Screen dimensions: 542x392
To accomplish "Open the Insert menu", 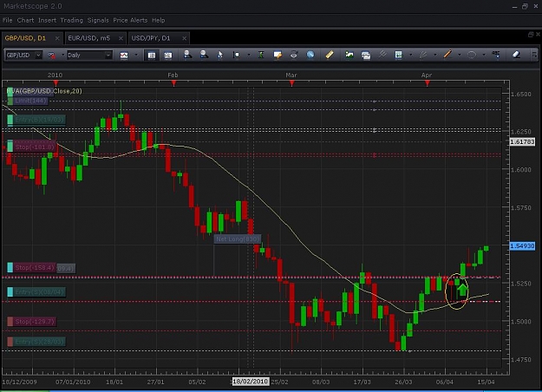I will pyautogui.click(x=47, y=20).
